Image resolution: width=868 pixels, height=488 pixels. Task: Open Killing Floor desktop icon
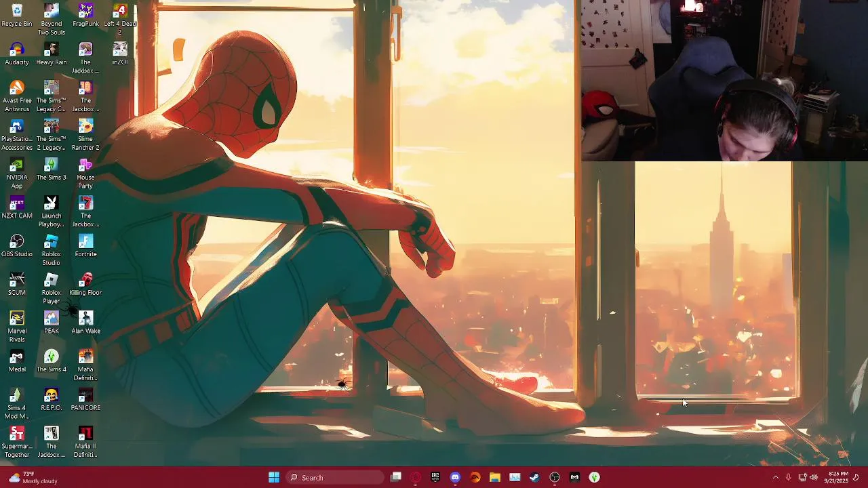(85, 284)
